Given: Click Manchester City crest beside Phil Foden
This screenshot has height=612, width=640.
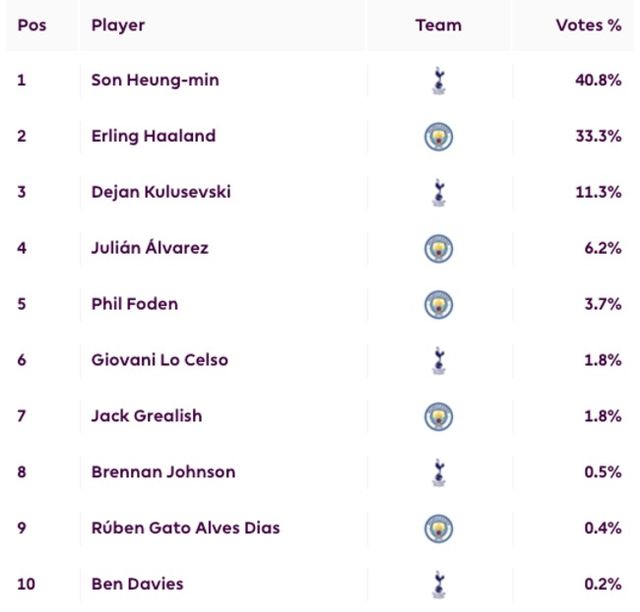Looking at the screenshot, I should 438,304.
